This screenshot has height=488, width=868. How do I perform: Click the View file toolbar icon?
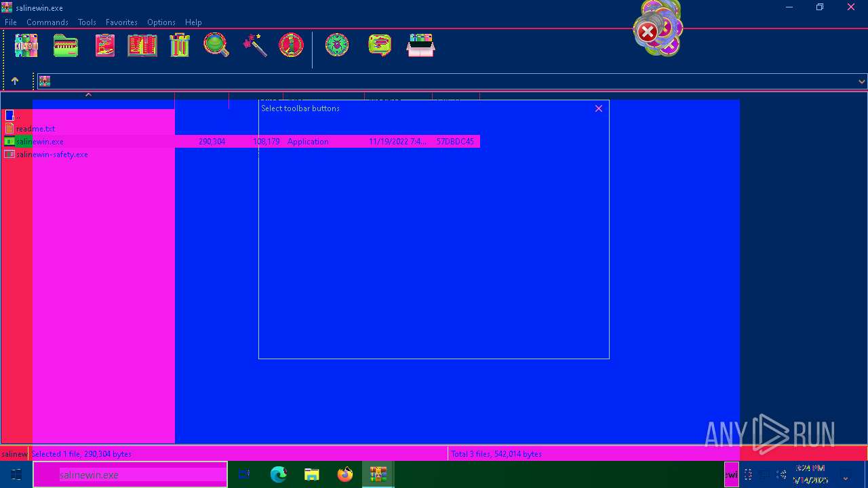[x=142, y=46]
